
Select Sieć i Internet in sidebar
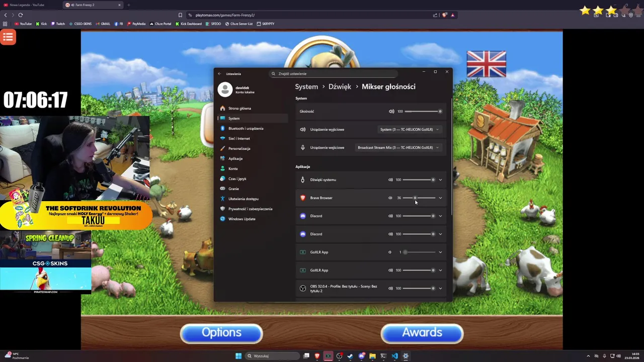[253, 138]
